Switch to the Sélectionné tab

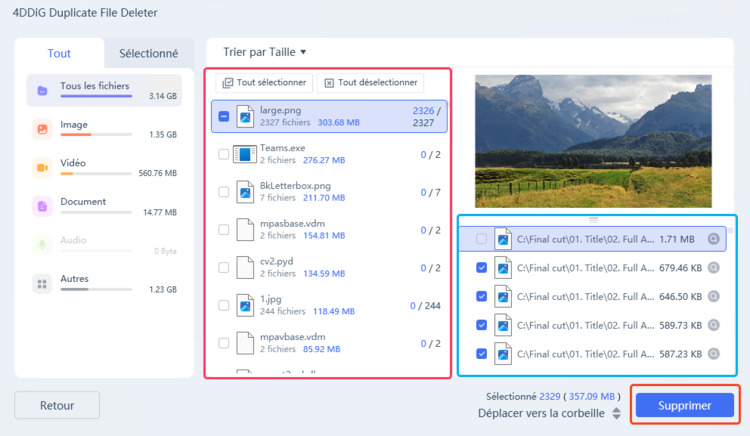(x=148, y=54)
